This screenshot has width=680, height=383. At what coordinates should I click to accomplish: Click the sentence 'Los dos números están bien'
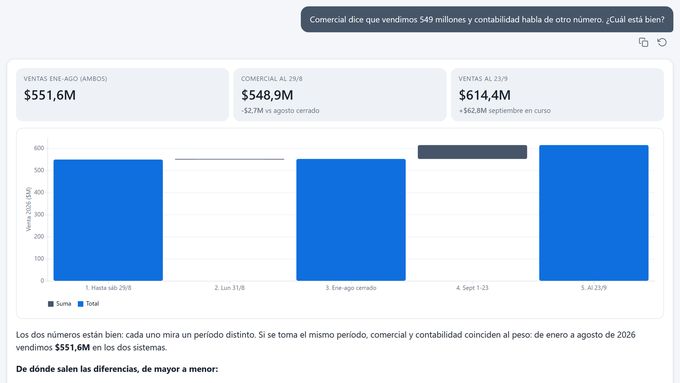coord(69,335)
